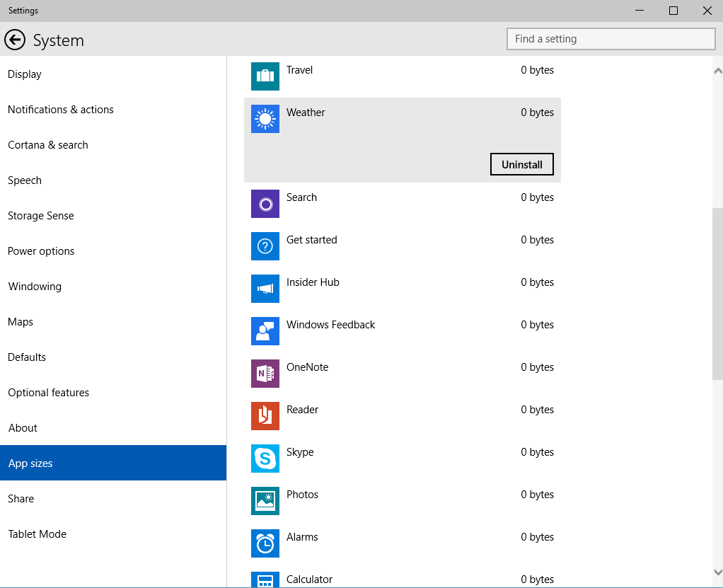Open Optional features settings
723x588 pixels.
click(x=113, y=393)
